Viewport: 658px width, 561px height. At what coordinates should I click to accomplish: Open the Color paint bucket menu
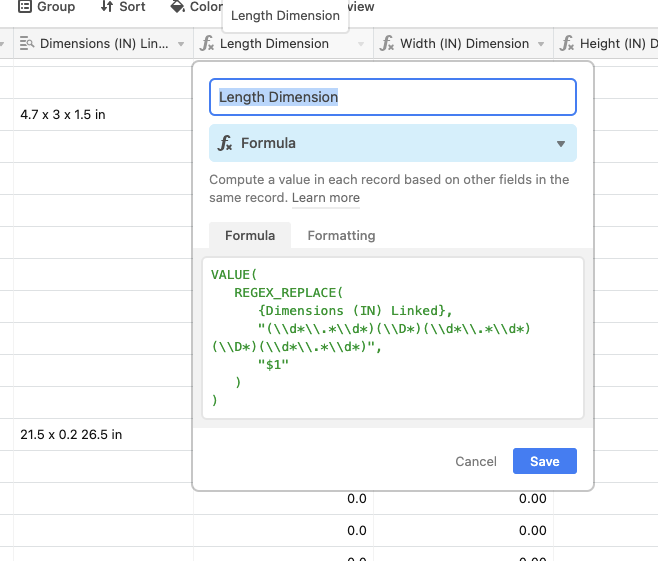178,6
